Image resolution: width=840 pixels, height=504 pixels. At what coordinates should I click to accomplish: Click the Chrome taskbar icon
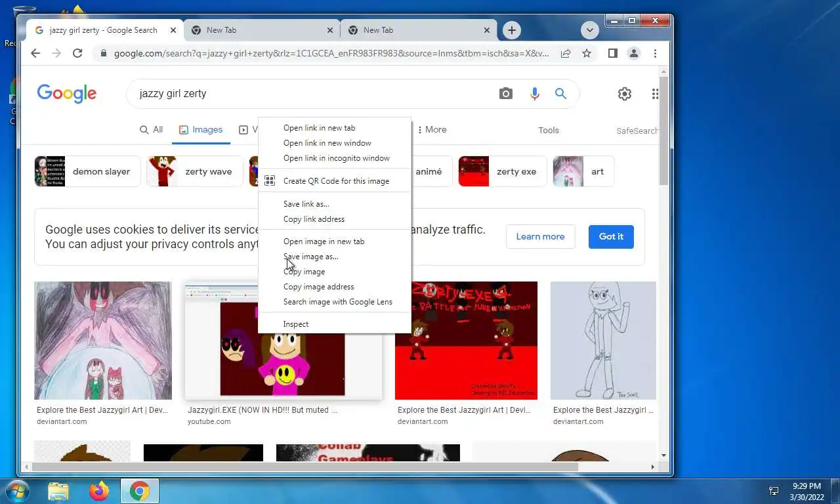click(139, 491)
